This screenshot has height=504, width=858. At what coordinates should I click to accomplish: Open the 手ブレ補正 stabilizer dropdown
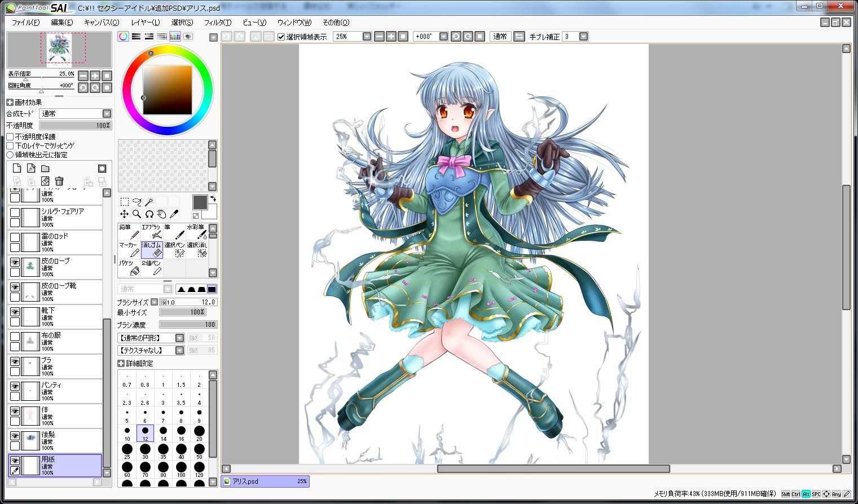583,37
